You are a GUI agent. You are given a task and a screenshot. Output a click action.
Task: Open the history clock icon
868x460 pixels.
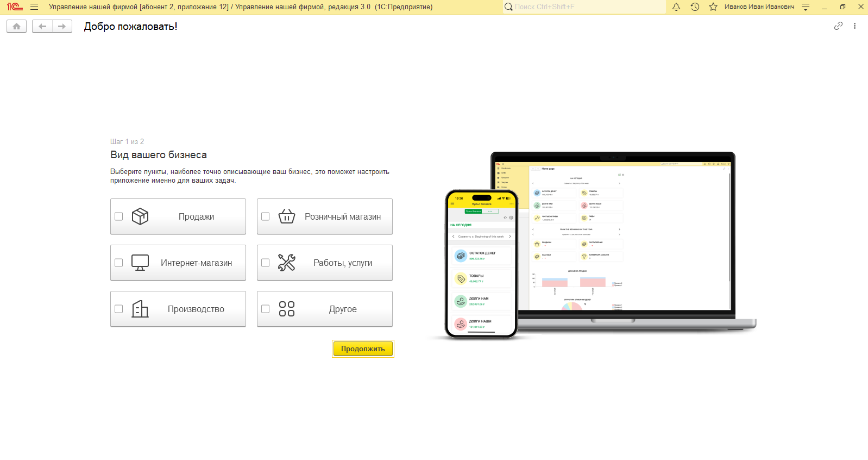(695, 7)
